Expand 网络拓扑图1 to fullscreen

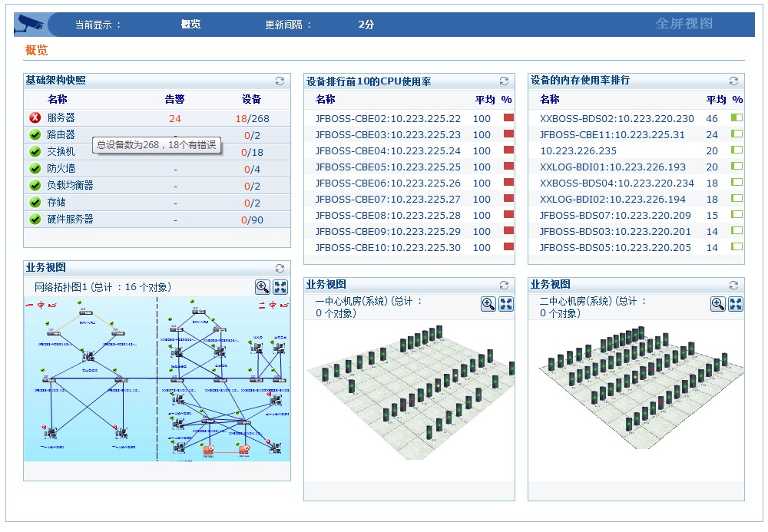[x=280, y=287]
